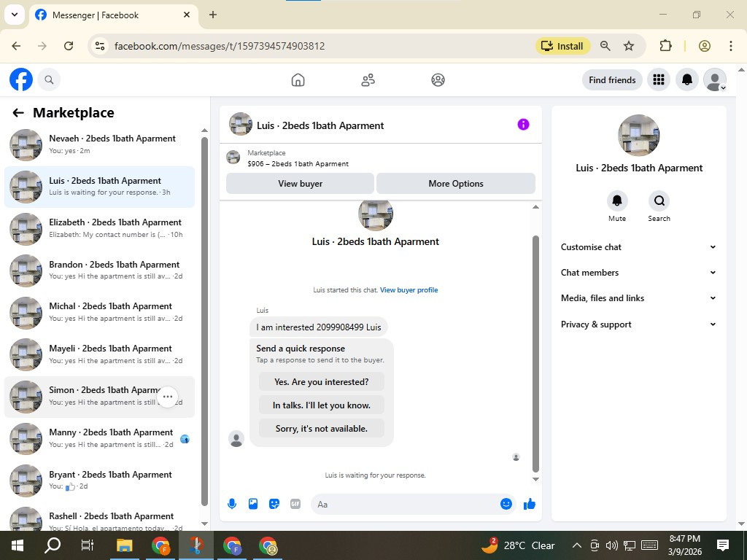Open conversation information purple icon

523,125
